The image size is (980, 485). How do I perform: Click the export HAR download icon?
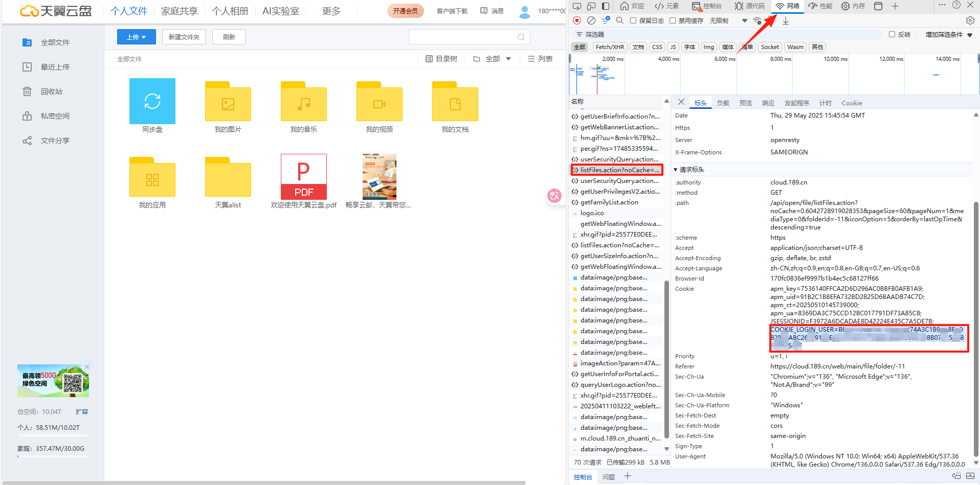786,21
